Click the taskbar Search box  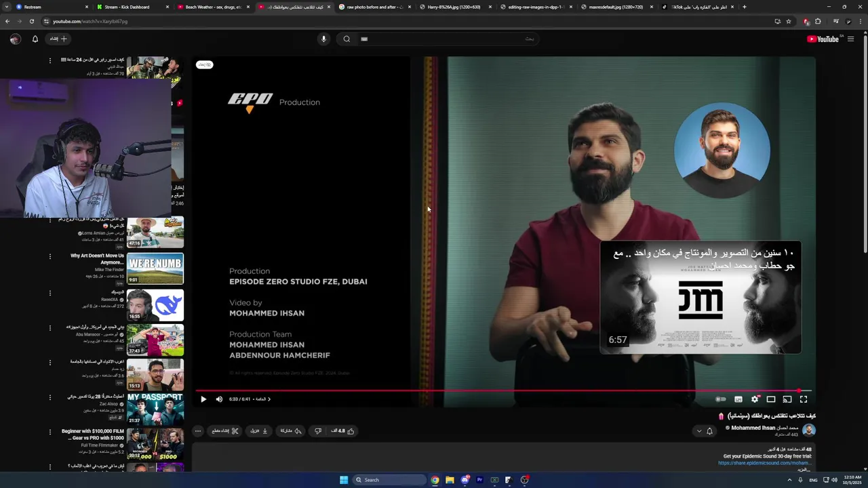[x=391, y=480]
